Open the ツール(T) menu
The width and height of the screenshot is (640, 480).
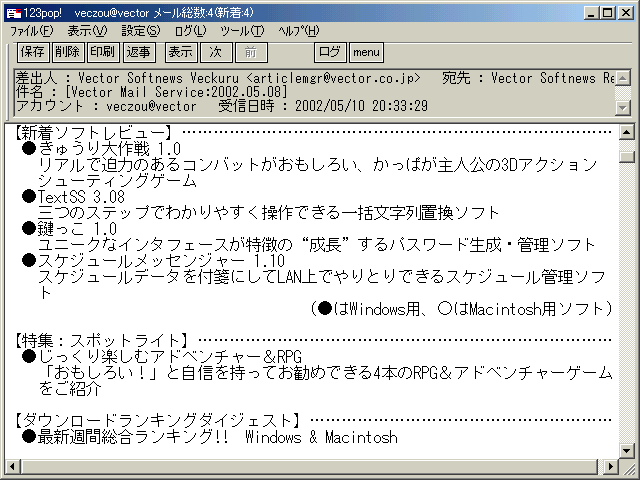pyautogui.click(x=242, y=31)
